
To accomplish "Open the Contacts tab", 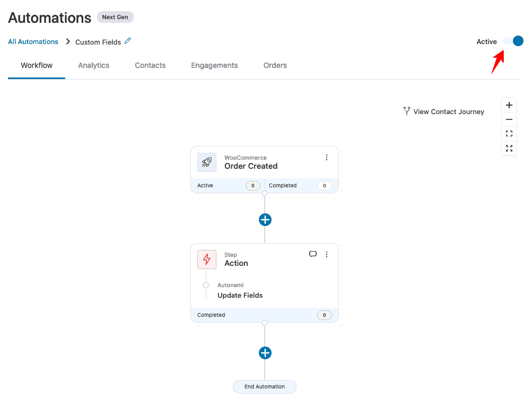I will click(x=150, y=65).
